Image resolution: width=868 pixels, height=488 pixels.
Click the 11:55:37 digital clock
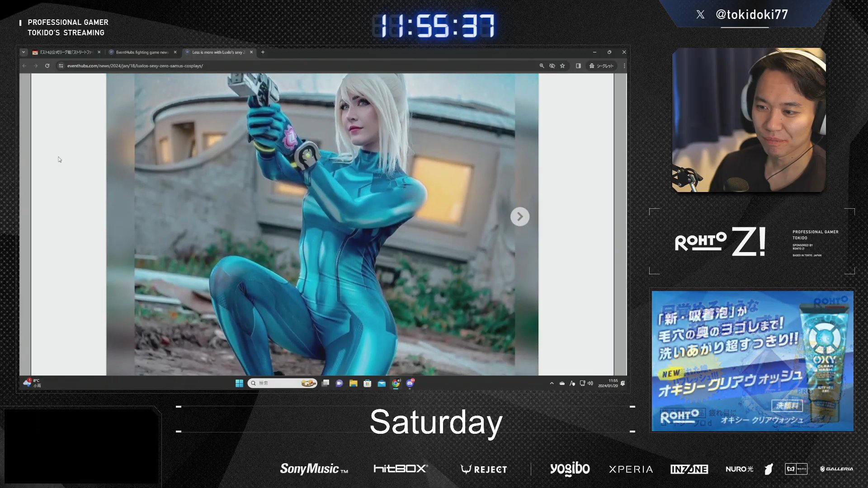point(434,26)
